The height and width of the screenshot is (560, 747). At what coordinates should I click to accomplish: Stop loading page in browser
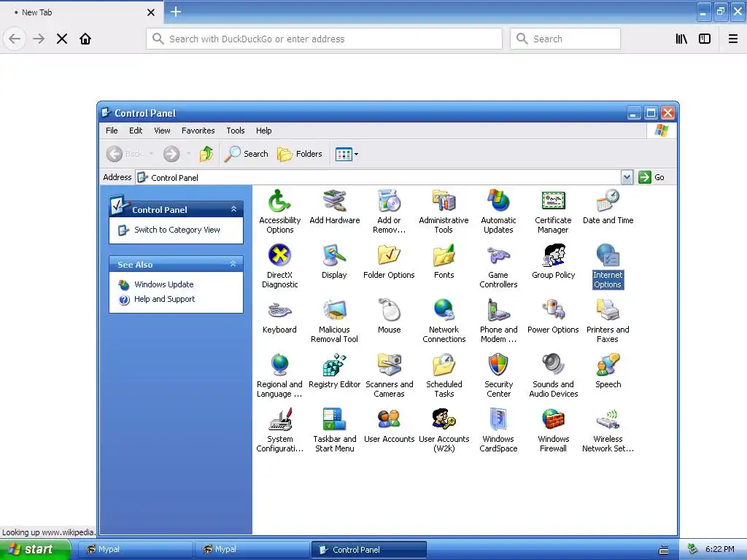coord(62,39)
